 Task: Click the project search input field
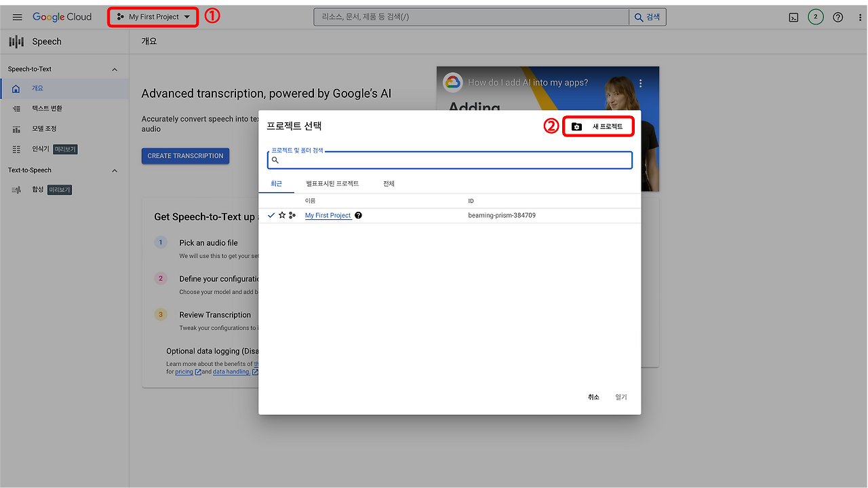coord(449,159)
